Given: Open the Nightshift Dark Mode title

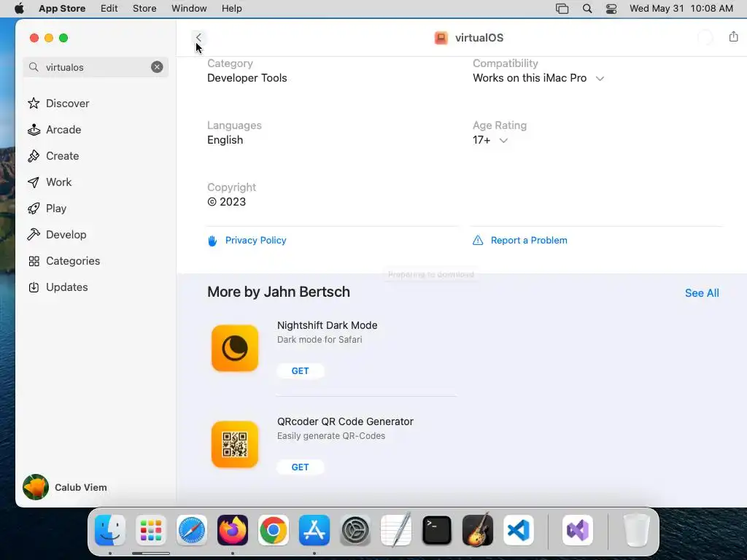Looking at the screenshot, I should 328,325.
